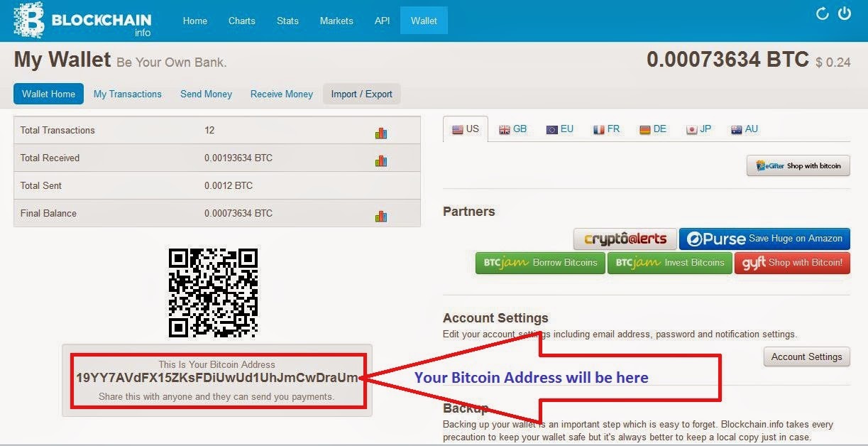Image resolution: width=868 pixels, height=446 pixels.
Task: Click the power logout icon
Action: click(x=845, y=13)
